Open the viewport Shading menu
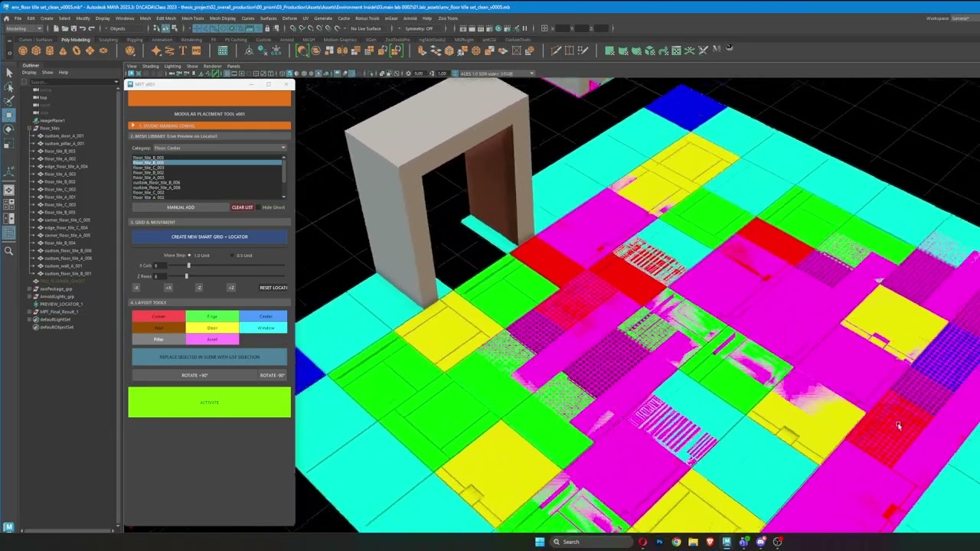The width and height of the screenshot is (980, 551). click(150, 66)
